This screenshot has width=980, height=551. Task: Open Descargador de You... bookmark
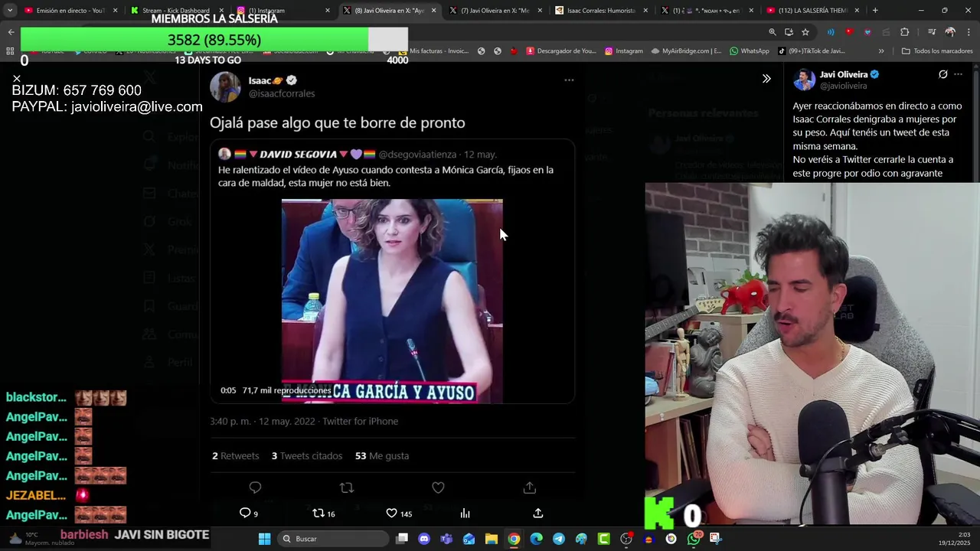(560, 51)
